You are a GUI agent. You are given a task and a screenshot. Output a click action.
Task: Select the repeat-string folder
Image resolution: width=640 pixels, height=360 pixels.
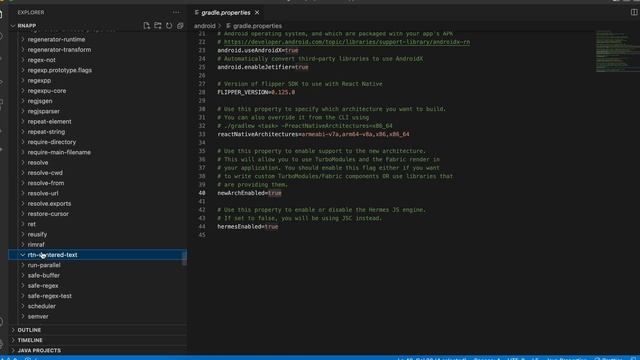[46, 132]
